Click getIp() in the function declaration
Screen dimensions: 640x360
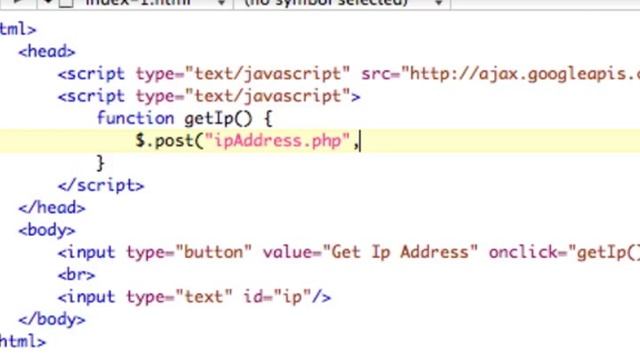218,119
